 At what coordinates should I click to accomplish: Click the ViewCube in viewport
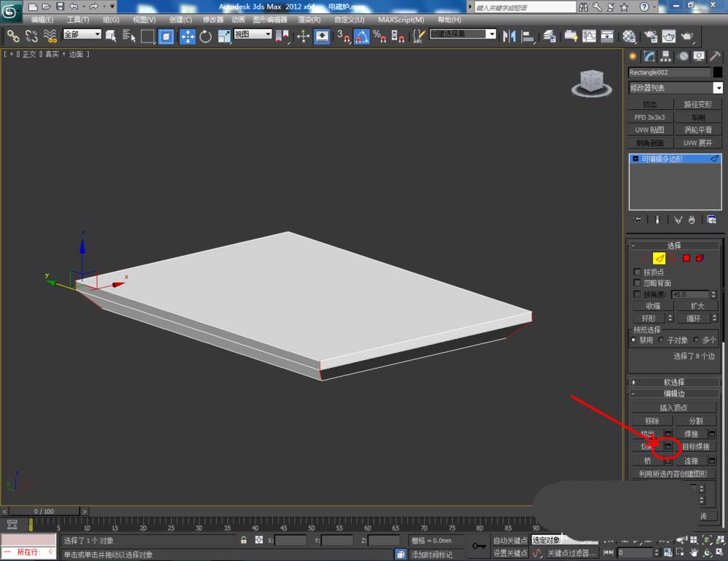click(x=591, y=83)
